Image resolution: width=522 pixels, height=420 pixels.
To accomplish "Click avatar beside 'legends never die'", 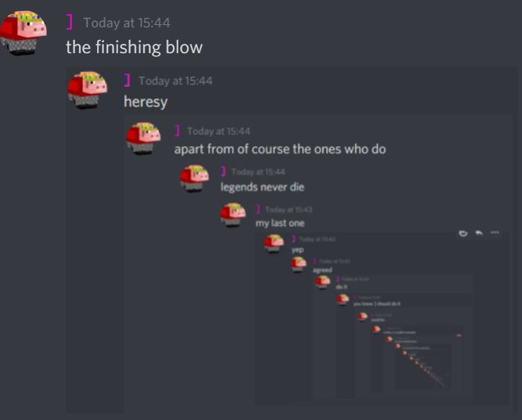I will (x=194, y=178).
